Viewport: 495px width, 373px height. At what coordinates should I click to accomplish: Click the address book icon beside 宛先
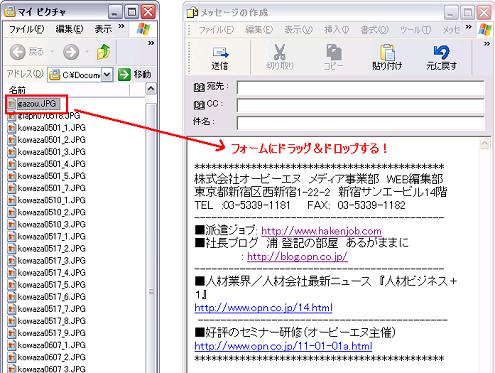(x=199, y=88)
